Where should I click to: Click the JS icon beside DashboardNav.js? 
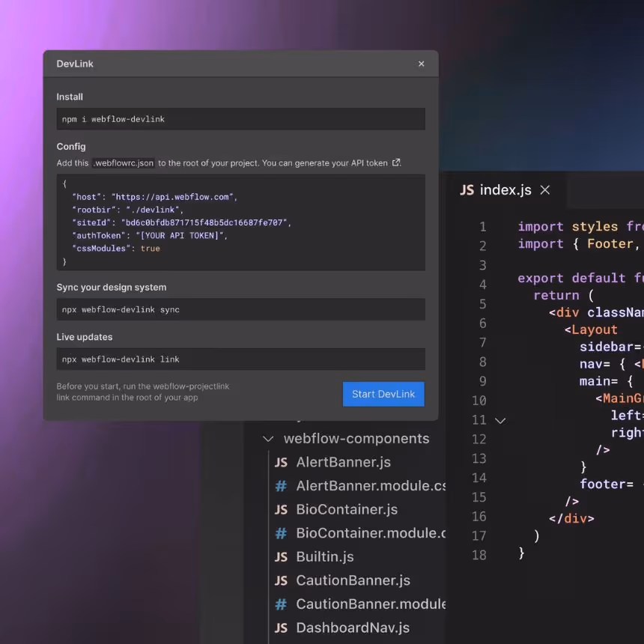pos(281,628)
